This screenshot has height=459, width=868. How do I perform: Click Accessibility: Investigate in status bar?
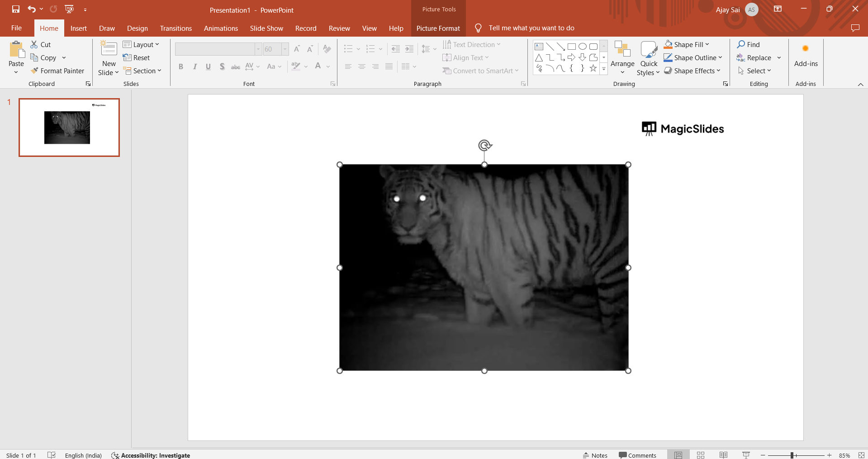(x=151, y=455)
